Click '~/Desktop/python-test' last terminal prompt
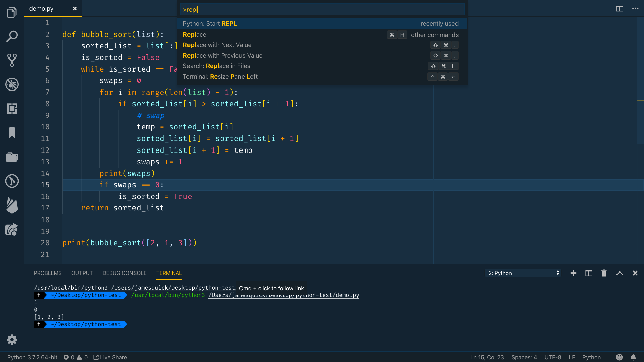The image size is (644, 362). pos(86,324)
